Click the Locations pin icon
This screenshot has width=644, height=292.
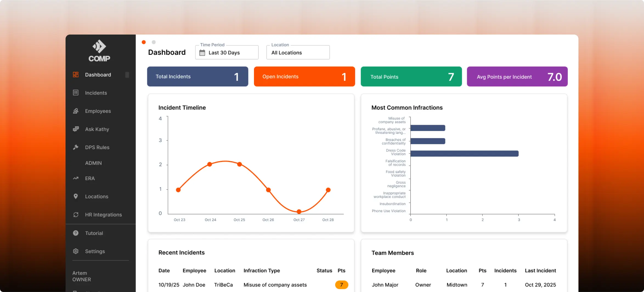tap(76, 196)
